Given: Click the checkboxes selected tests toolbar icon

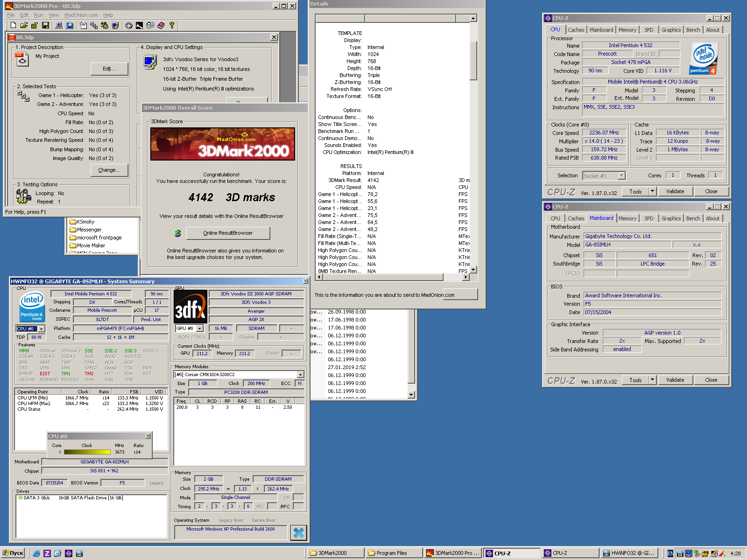Looking at the screenshot, I should [x=94, y=25].
